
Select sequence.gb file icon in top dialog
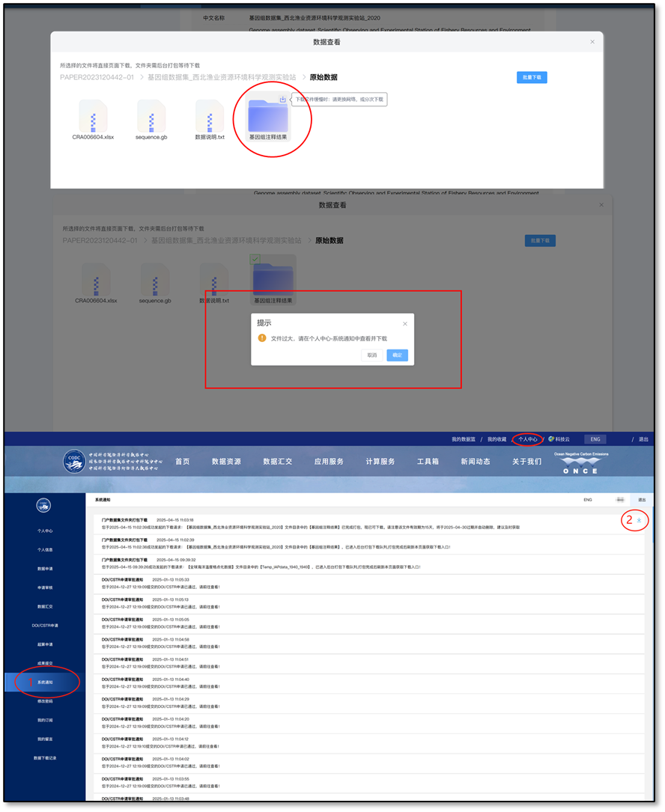(151, 116)
